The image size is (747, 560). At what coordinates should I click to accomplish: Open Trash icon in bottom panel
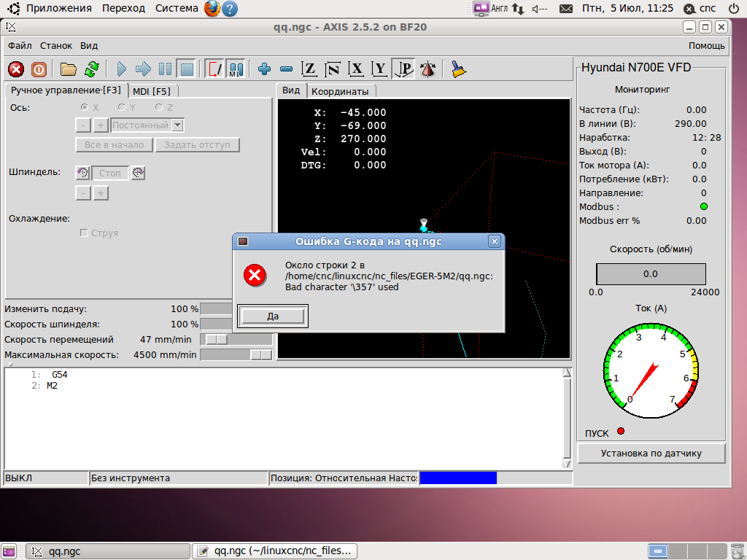(737, 551)
